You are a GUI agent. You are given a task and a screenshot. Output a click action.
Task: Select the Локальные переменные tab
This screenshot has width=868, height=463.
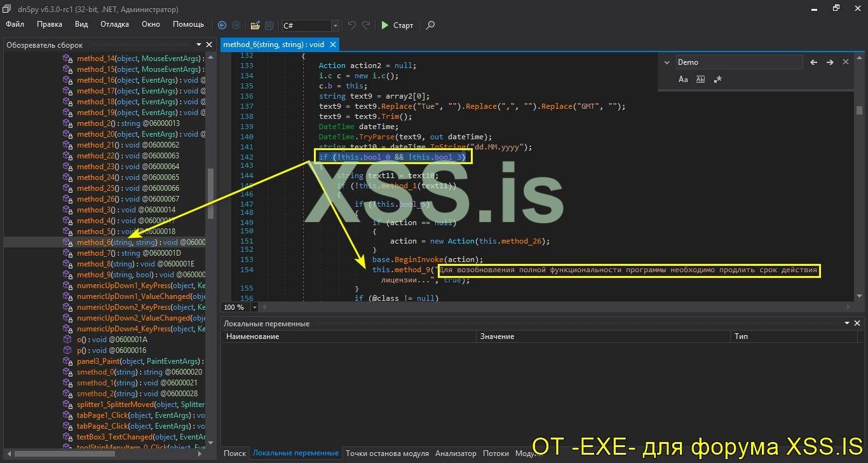tap(295, 453)
